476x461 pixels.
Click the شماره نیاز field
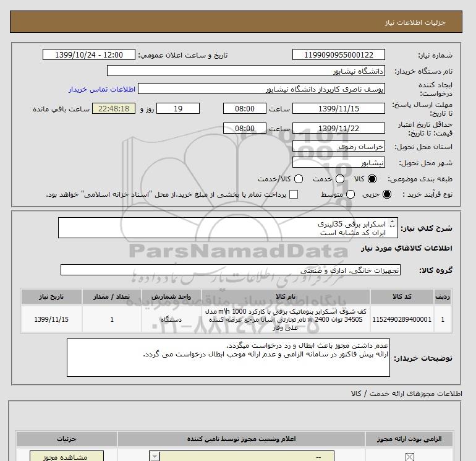(x=339, y=55)
